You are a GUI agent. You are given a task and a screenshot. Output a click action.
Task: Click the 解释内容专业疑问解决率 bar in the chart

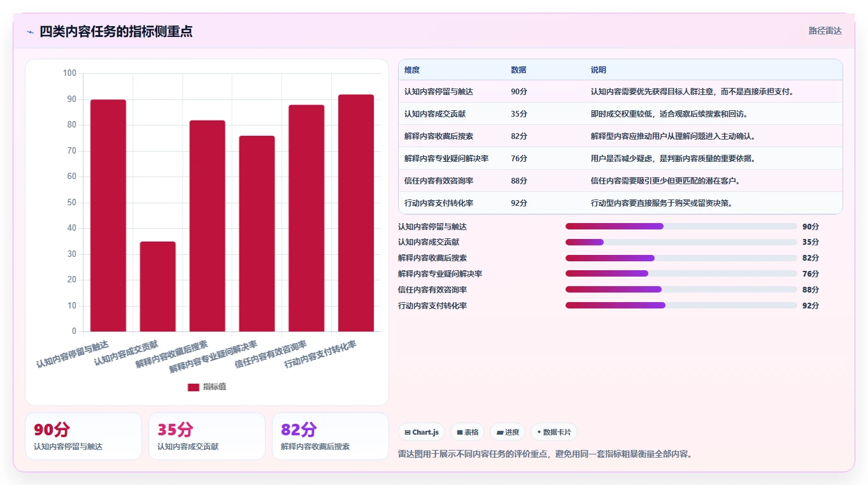click(257, 233)
